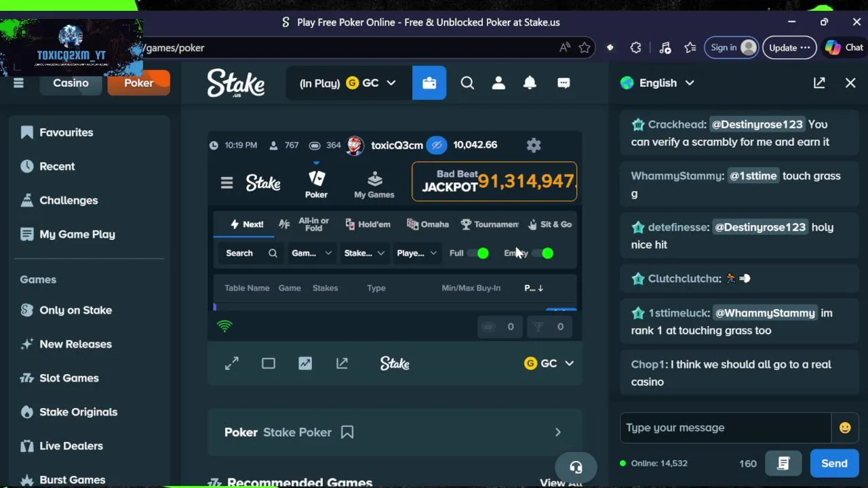Open live stats chart icon
Image resolution: width=868 pixels, height=488 pixels.
[305, 364]
